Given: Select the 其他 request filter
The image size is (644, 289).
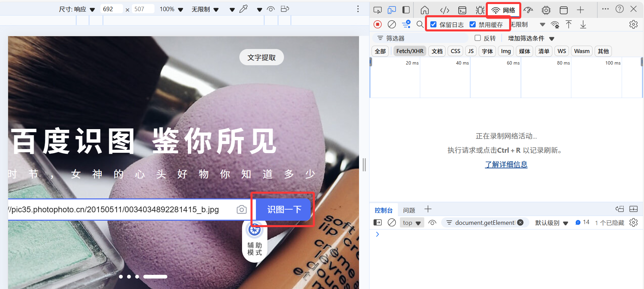Looking at the screenshot, I should [x=603, y=51].
